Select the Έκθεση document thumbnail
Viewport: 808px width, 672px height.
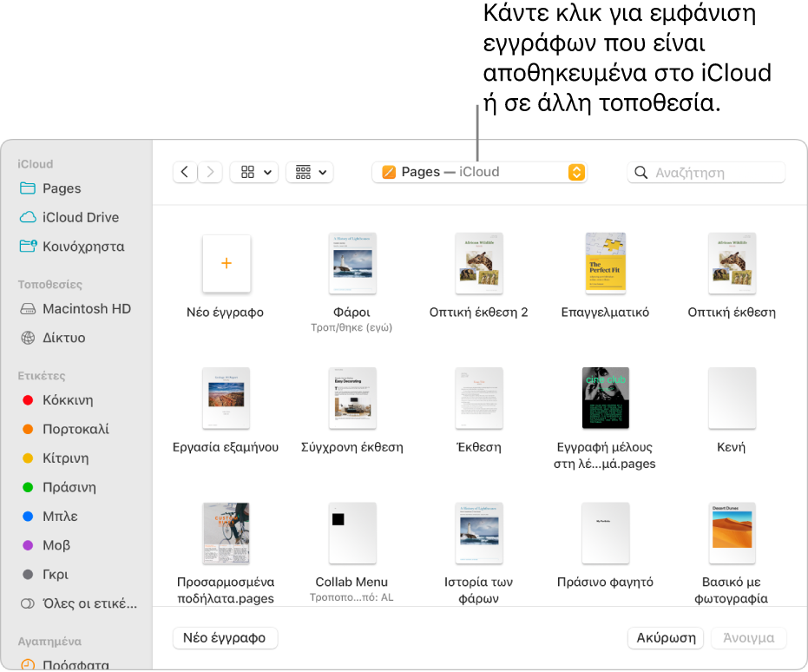pyautogui.click(x=479, y=399)
